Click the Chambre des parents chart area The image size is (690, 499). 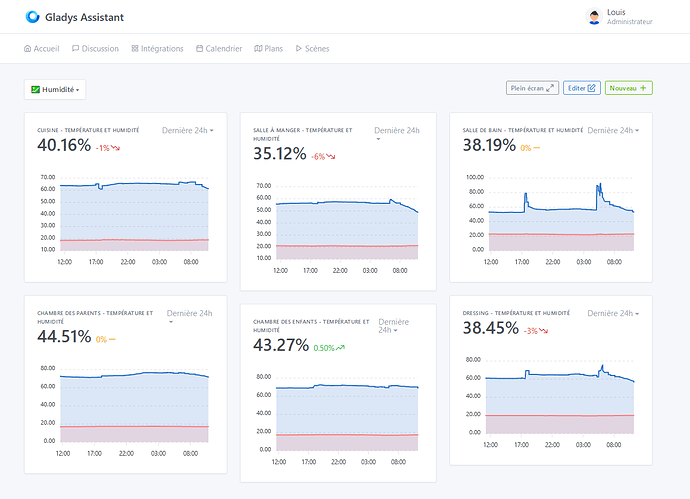(125, 411)
